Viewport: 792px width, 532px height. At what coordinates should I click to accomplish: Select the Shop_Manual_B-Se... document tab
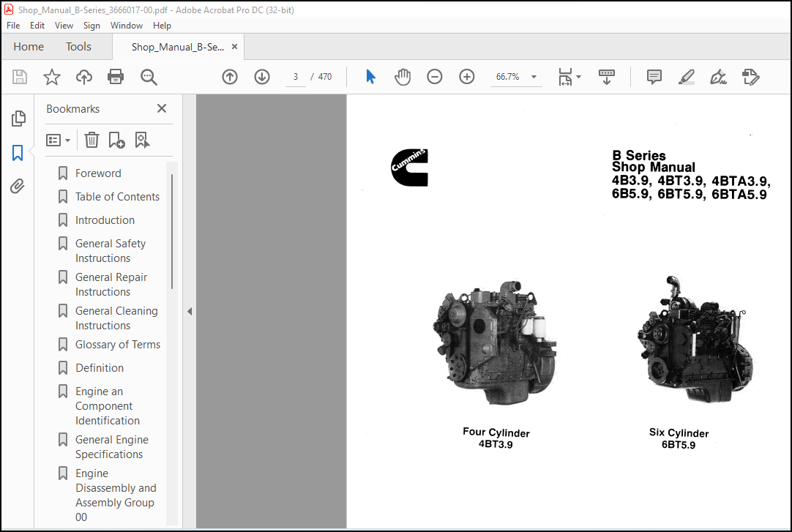[177, 47]
